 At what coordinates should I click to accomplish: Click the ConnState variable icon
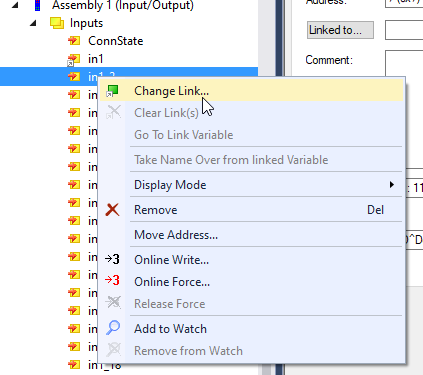[74, 41]
